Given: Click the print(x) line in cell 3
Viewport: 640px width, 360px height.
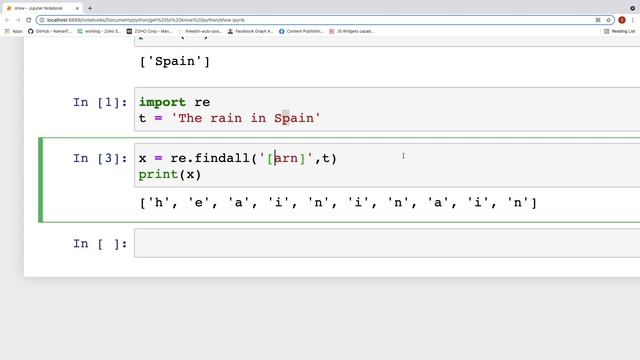Looking at the screenshot, I should point(170,175).
